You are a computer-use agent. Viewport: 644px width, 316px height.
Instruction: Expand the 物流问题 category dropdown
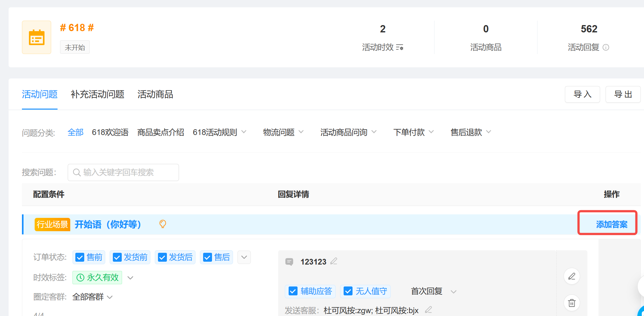(x=301, y=132)
